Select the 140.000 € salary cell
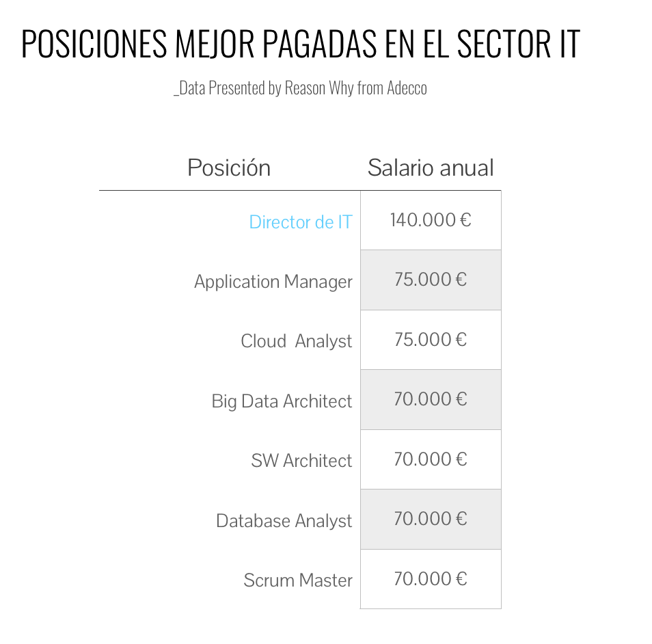This screenshot has width=652, height=644. pyautogui.click(x=431, y=220)
